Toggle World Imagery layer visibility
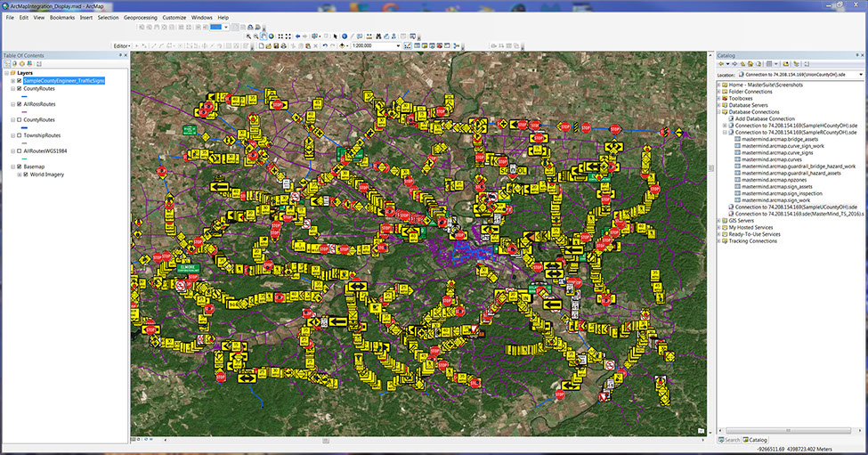The height and width of the screenshot is (455, 868). coord(27,175)
